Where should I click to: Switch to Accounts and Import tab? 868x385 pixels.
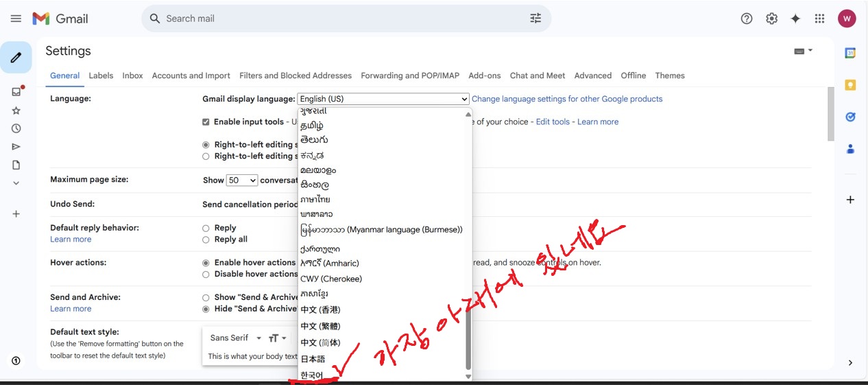point(191,75)
